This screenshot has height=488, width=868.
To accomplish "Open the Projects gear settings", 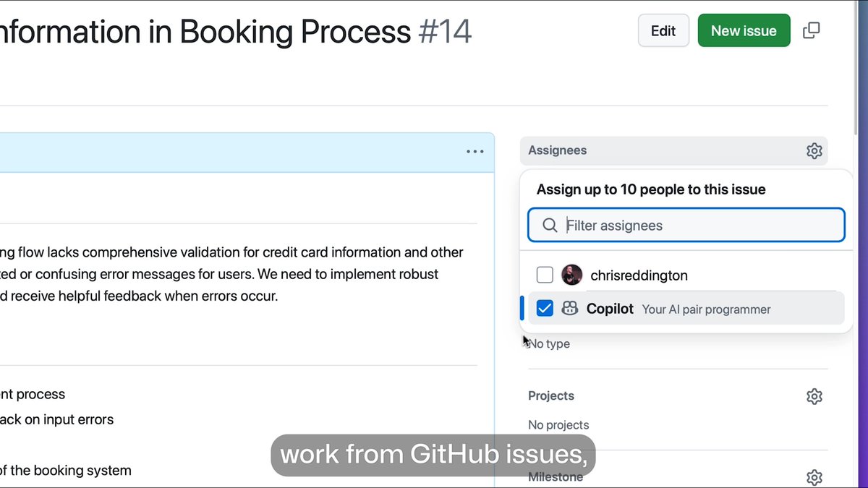I will tap(814, 396).
